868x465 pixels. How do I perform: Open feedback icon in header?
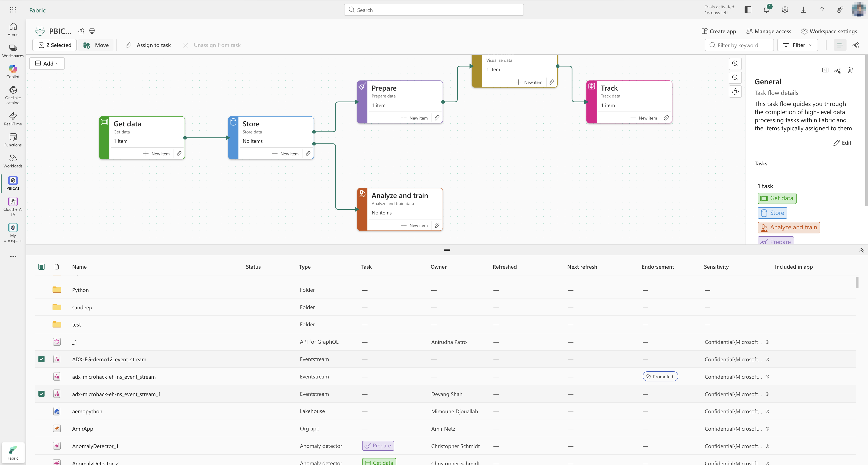pos(840,10)
